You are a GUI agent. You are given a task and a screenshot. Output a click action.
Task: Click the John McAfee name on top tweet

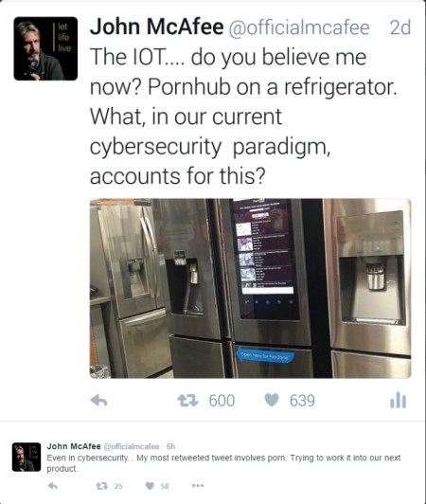pyautogui.click(x=157, y=27)
